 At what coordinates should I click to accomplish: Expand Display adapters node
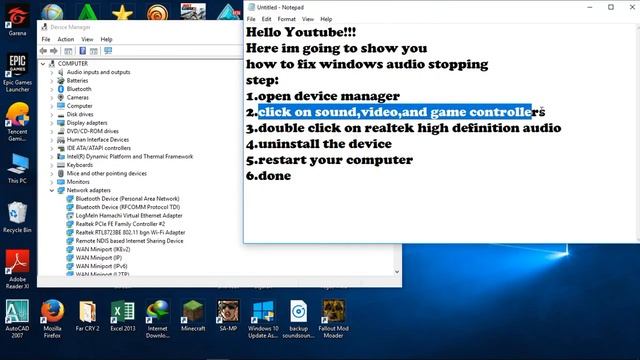coord(52,123)
